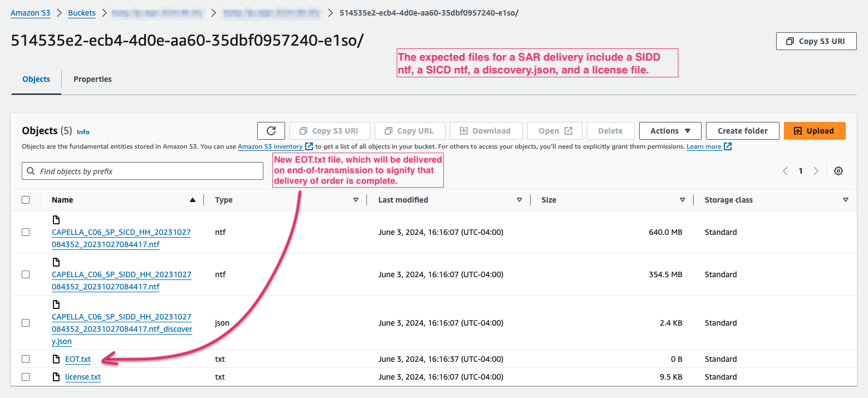Click the 2.4 KB size value
The image size is (868, 398).
click(670, 323)
